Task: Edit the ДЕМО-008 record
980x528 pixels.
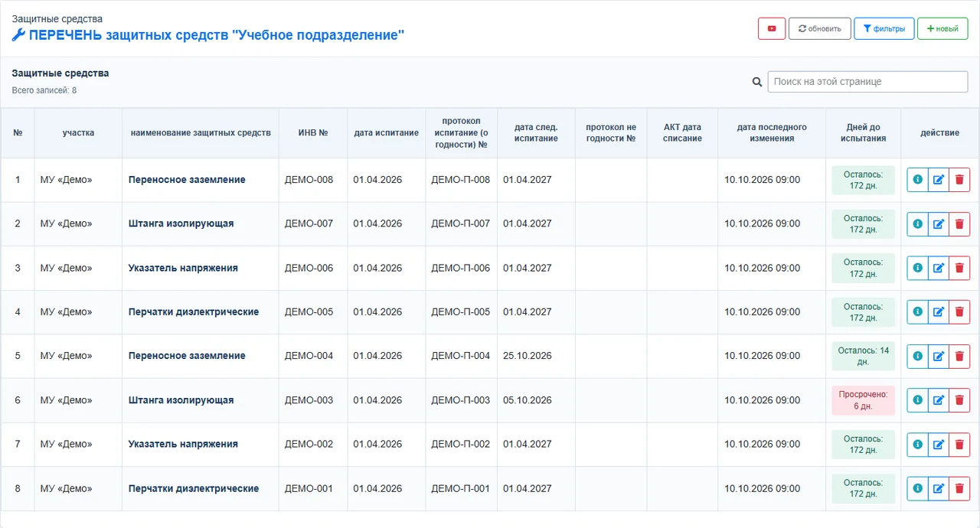Action: 939,180
